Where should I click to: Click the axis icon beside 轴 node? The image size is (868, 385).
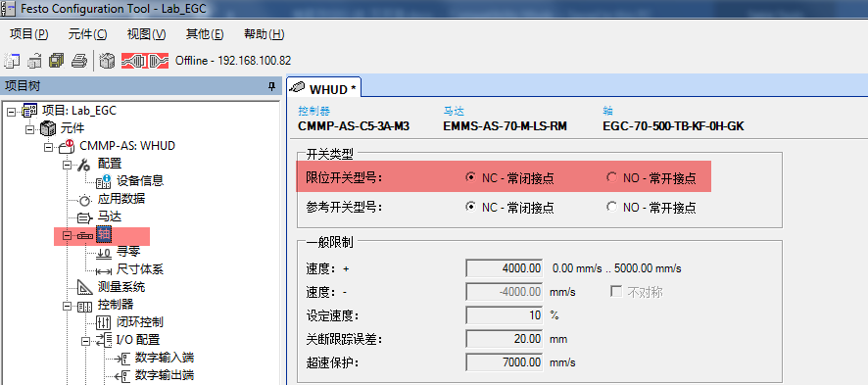(85, 236)
